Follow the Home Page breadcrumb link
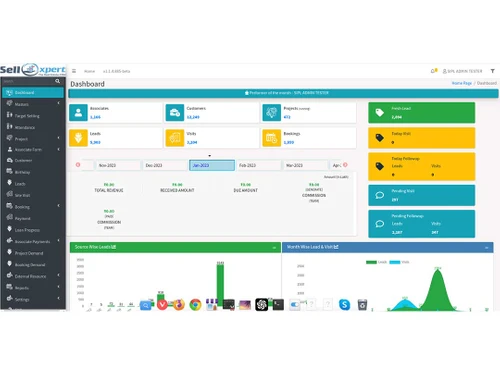500x375 pixels. (462, 83)
